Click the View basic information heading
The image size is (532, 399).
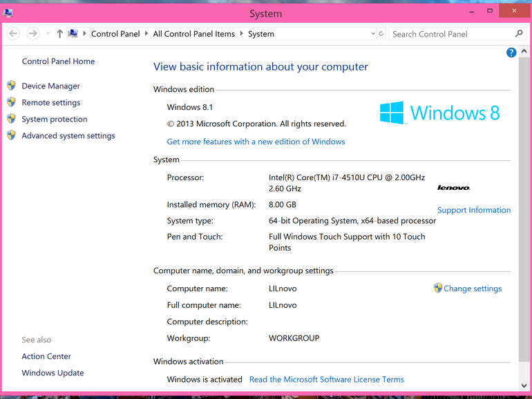tap(260, 67)
